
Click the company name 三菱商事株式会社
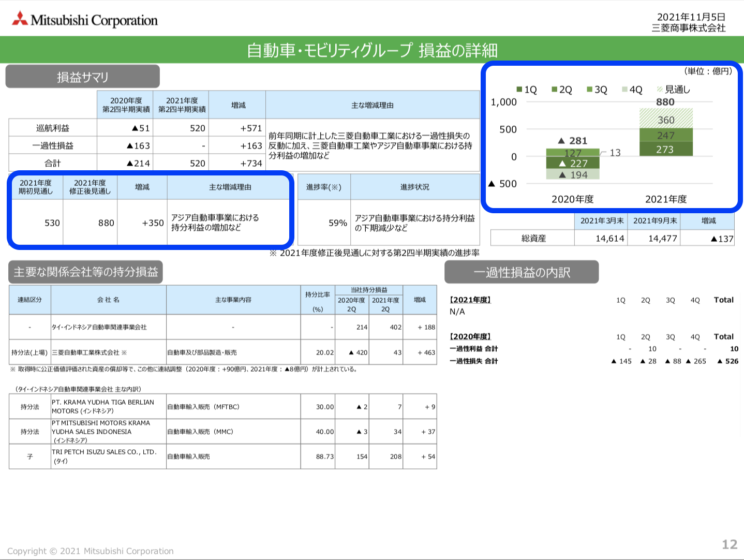click(x=689, y=28)
